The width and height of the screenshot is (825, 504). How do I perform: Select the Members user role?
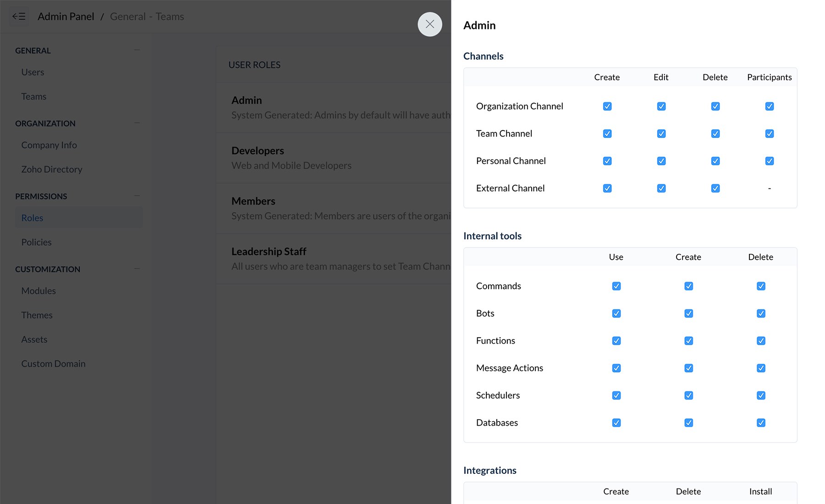coord(334,208)
